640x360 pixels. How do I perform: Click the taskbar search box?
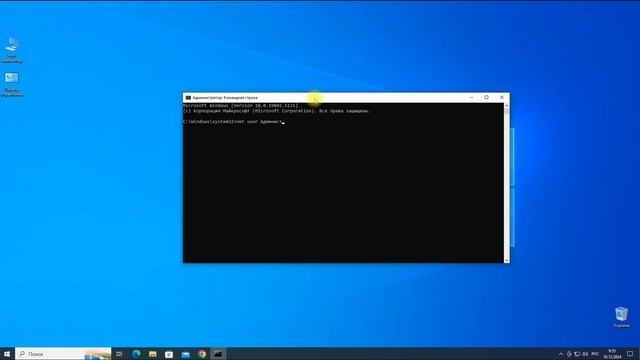[63, 354]
